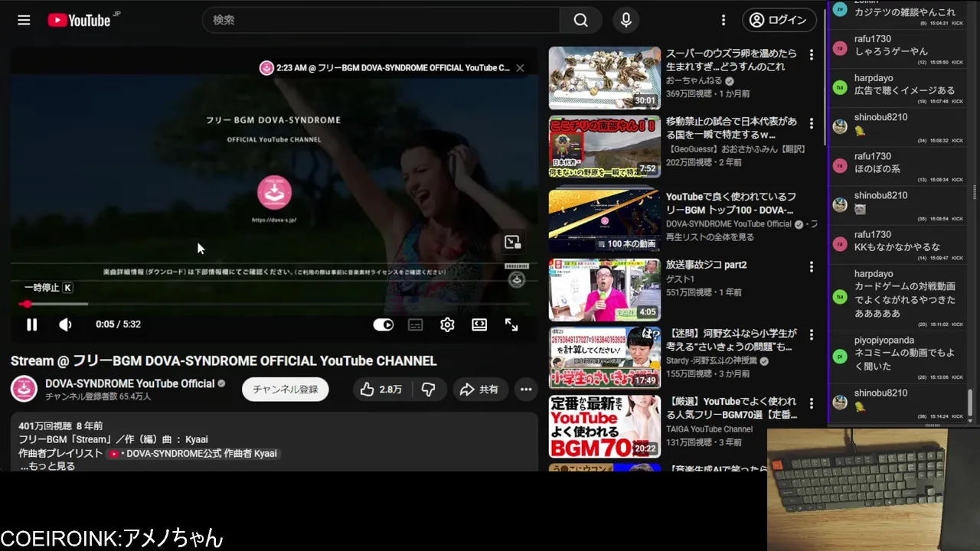
Task: Focus the 検索 search field
Action: (x=381, y=21)
